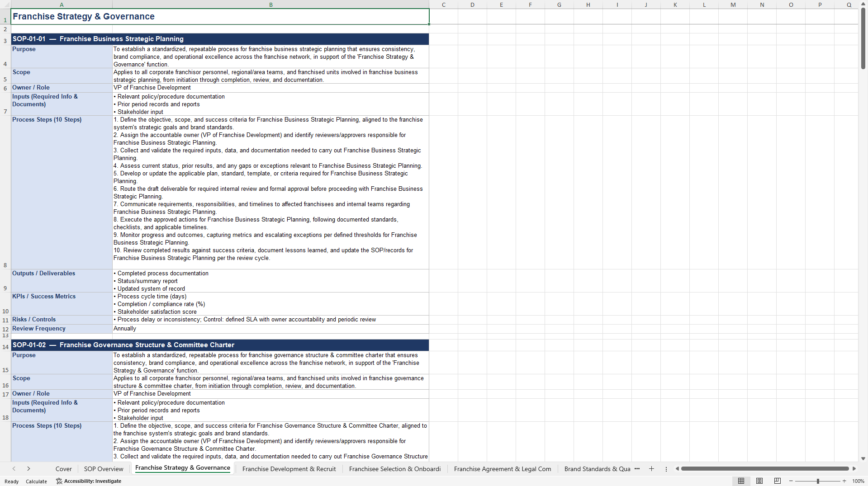Click Calculate in status bar
This screenshot has height=486, width=868.
pyautogui.click(x=36, y=481)
